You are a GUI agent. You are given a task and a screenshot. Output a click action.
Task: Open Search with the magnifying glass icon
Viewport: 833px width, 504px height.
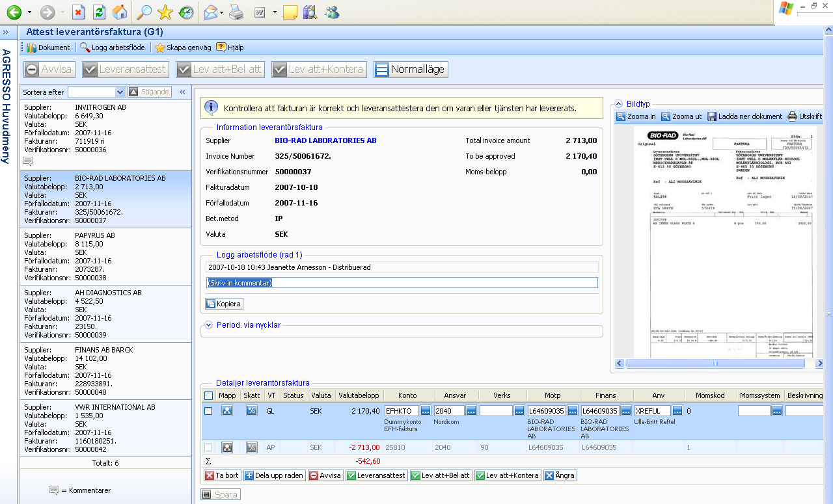144,12
